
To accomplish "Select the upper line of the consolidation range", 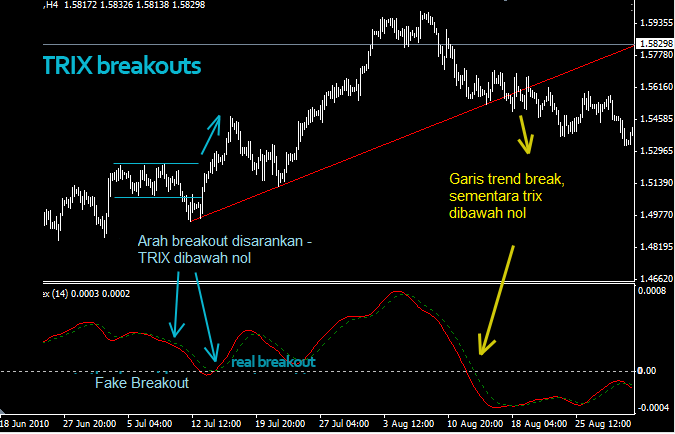I will [x=155, y=163].
